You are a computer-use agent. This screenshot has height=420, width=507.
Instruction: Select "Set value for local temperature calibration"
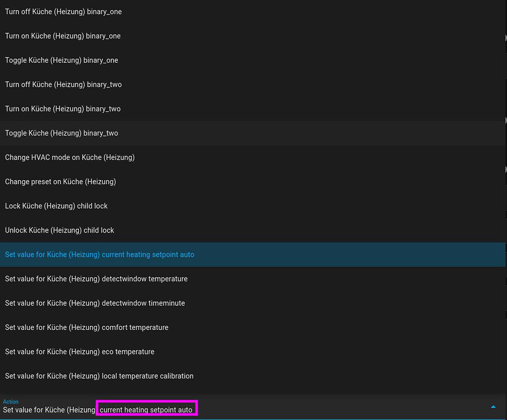tap(99, 376)
